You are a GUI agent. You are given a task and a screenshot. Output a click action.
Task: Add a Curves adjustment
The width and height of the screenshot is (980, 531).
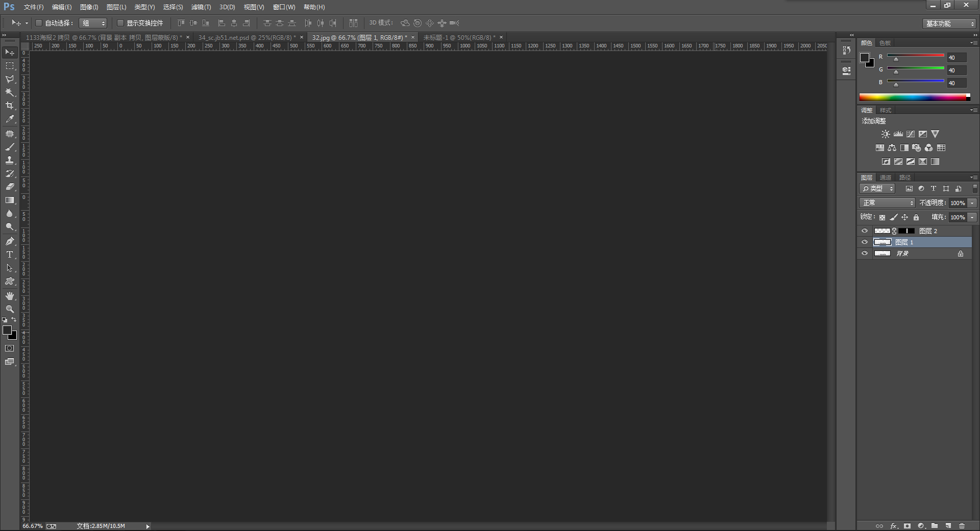(x=911, y=134)
